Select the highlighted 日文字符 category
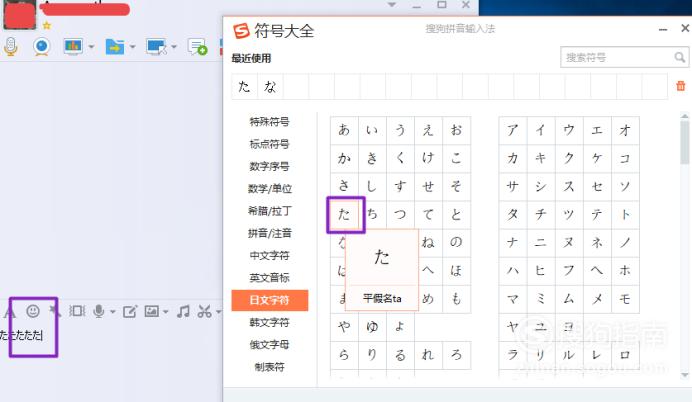The height and width of the screenshot is (402, 692). pos(270,300)
